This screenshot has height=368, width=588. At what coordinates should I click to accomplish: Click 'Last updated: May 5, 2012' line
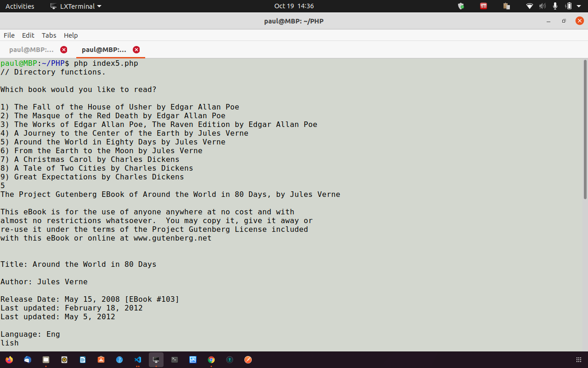pos(58,317)
